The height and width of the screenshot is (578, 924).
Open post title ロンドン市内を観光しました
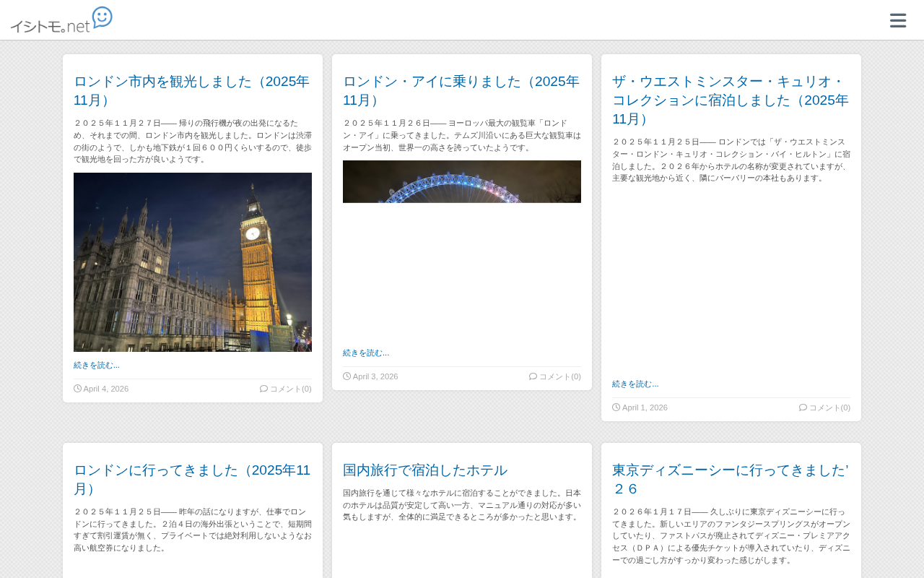pyautogui.click(x=192, y=90)
